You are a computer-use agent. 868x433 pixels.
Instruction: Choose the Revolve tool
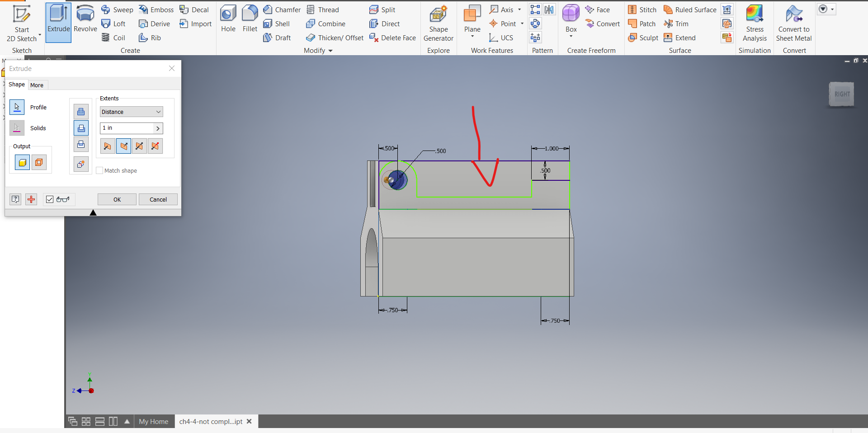tap(85, 19)
